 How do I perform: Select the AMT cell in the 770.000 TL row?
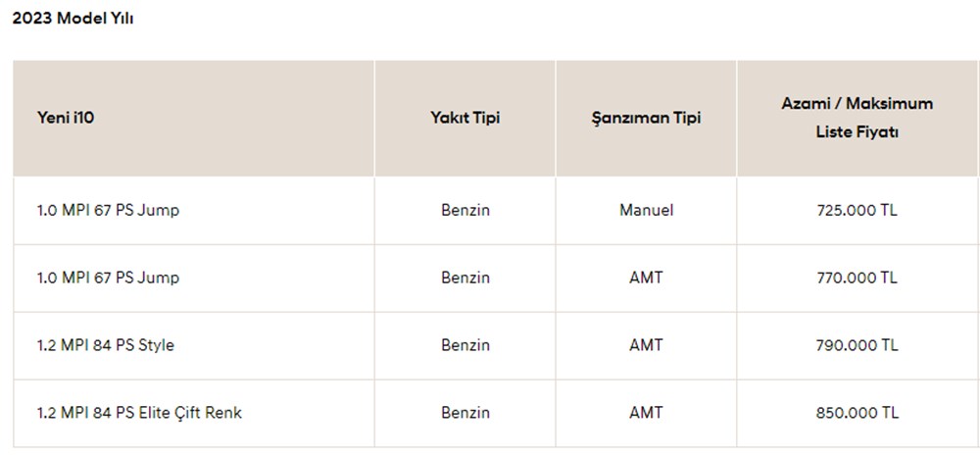click(646, 278)
